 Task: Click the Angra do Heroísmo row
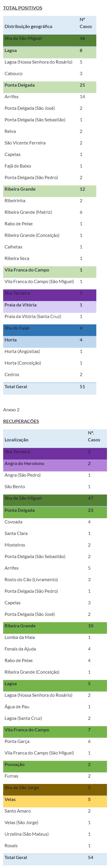click(55, 465)
